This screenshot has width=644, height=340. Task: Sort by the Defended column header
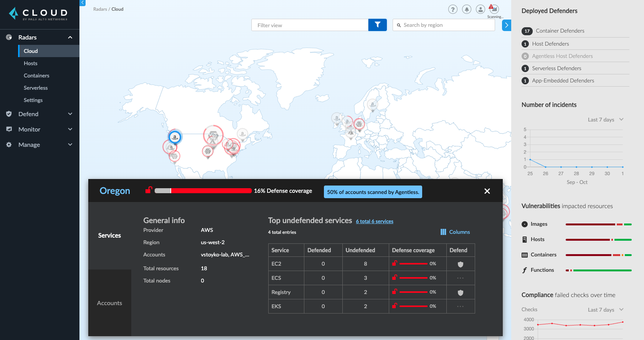323,250
